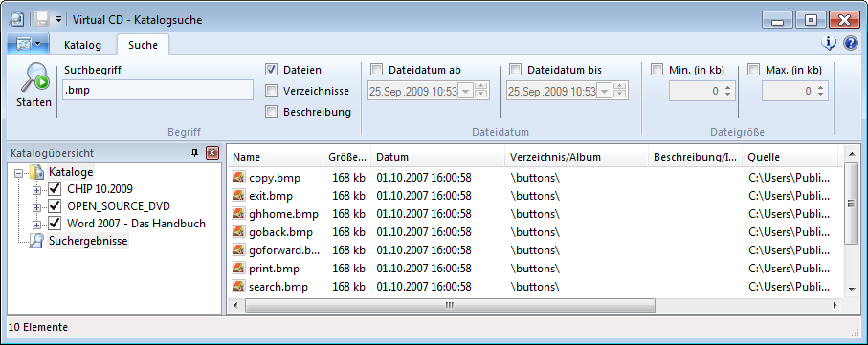The image size is (868, 345).
Task: Click the horizontal scrollbar thumb in results
Action: point(450,305)
